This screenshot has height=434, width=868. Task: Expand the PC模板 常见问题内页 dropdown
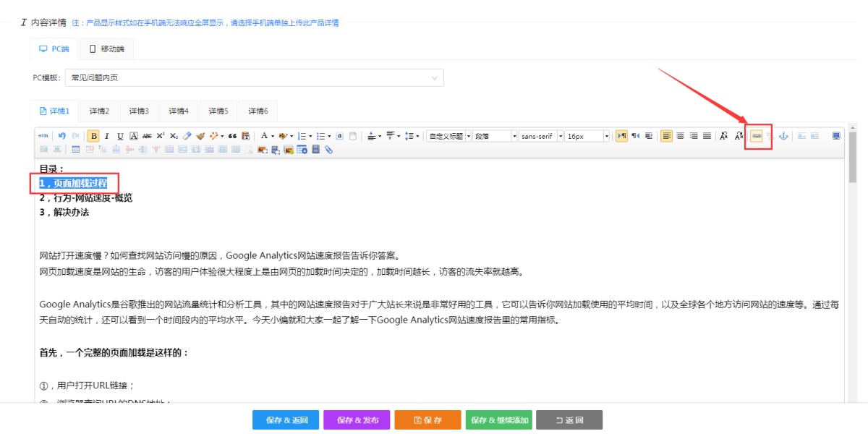tap(254, 77)
